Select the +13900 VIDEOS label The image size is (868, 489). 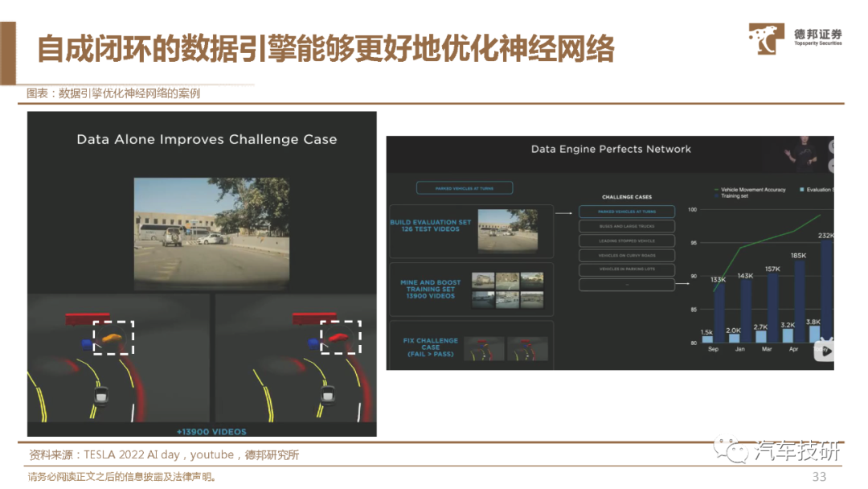211,431
